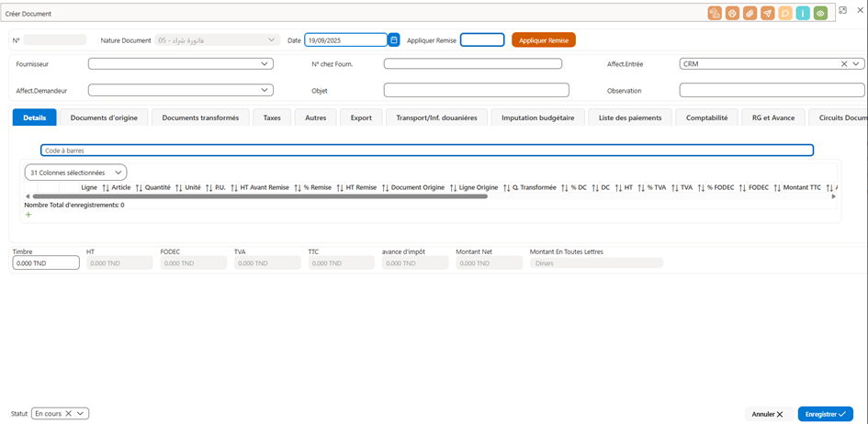Sort by Q. Transformée column arrows
This screenshot has height=424, width=868.
(x=565, y=188)
